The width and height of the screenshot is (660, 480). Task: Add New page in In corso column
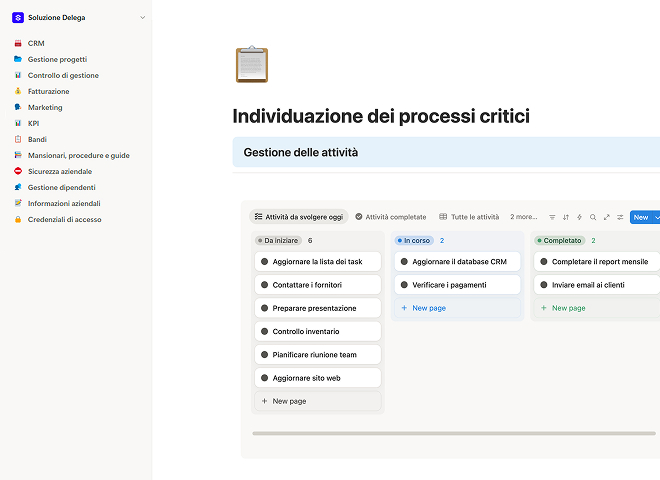tap(458, 308)
